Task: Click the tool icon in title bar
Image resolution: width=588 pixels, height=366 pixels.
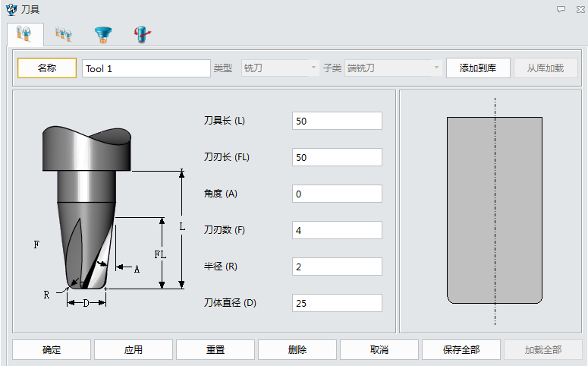Action: [10, 9]
